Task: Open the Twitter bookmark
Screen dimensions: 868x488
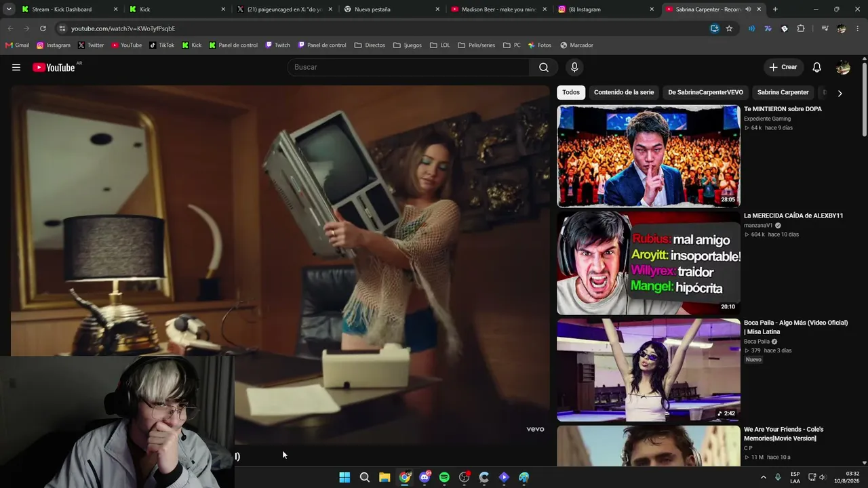Action: click(90, 45)
